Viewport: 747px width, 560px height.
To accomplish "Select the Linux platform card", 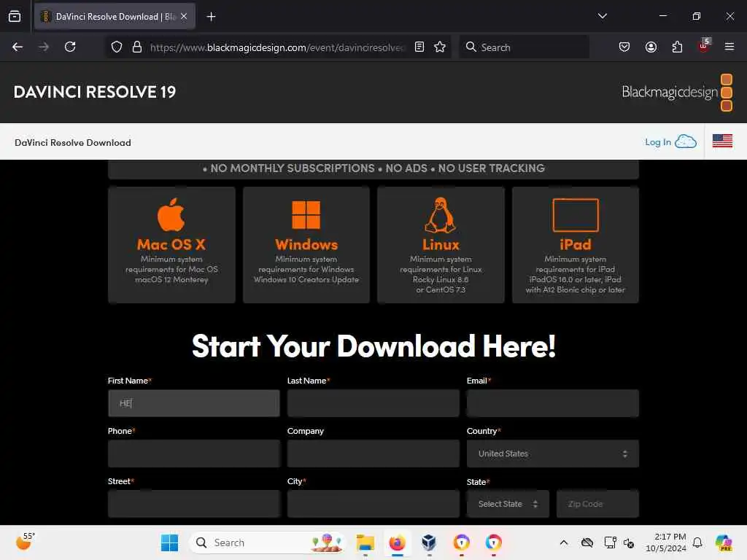I will point(441,245).
